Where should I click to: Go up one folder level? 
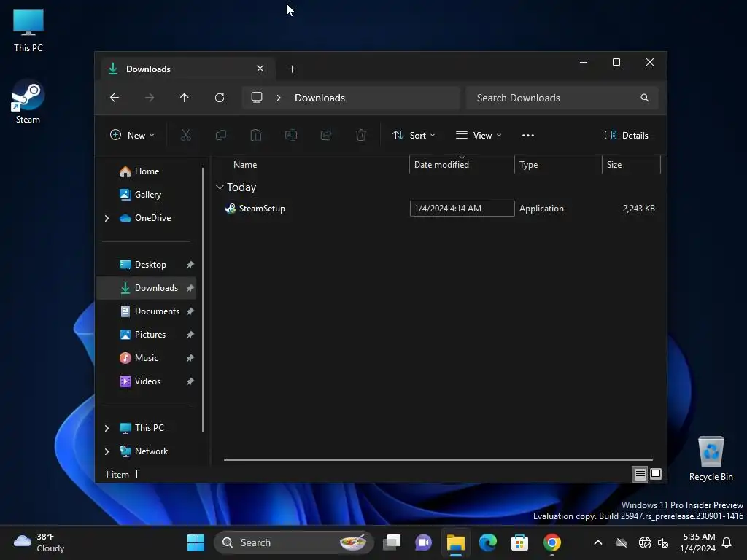(185, 98)
